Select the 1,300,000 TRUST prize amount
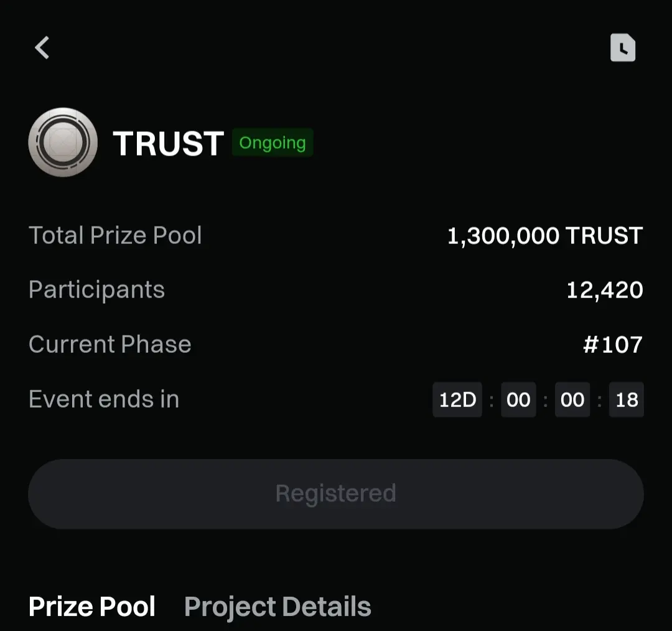This screenshot has width=672, height=631. pyautogui.click(x=544, y=236)
